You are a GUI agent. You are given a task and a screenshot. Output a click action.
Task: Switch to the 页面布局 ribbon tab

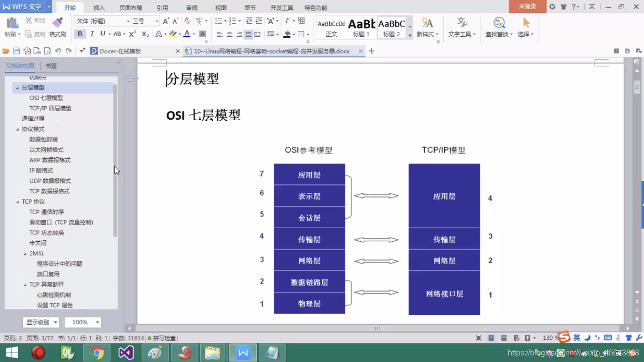[x=130, y=8]
